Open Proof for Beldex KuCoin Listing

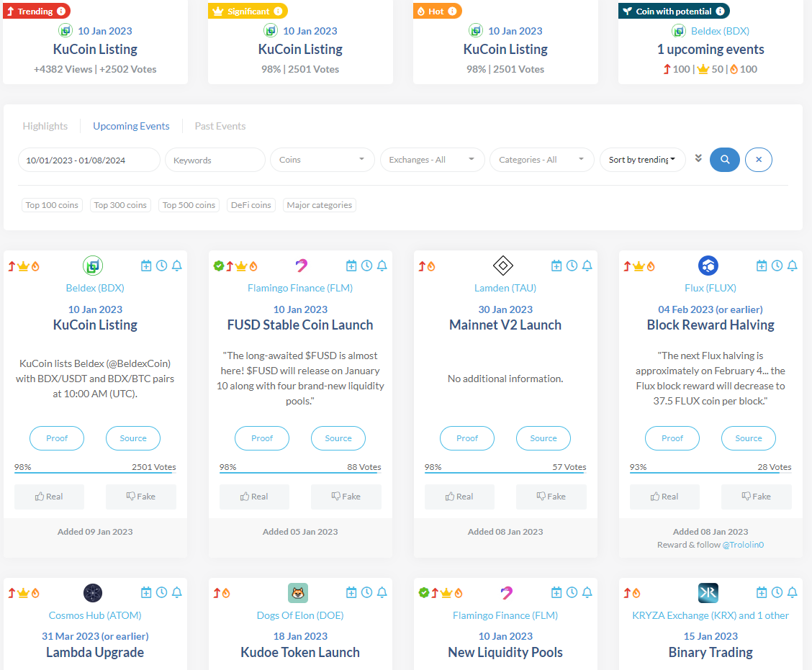[57, 438]
